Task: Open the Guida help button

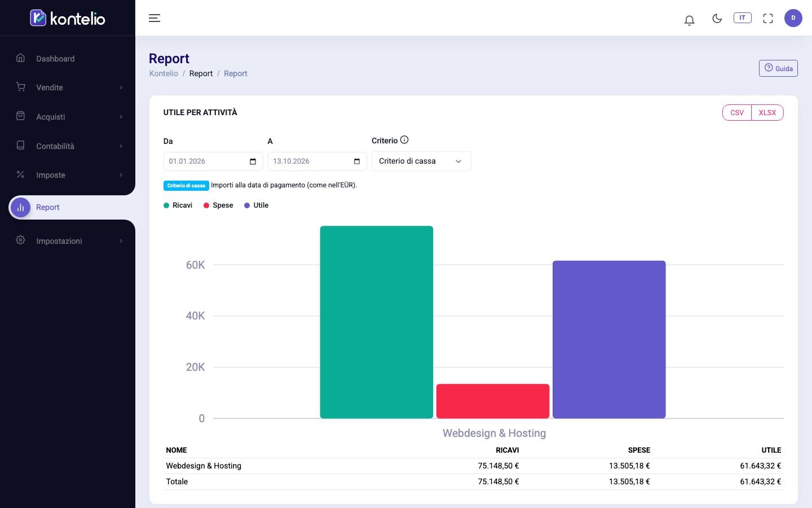Action: click(778, 68)
